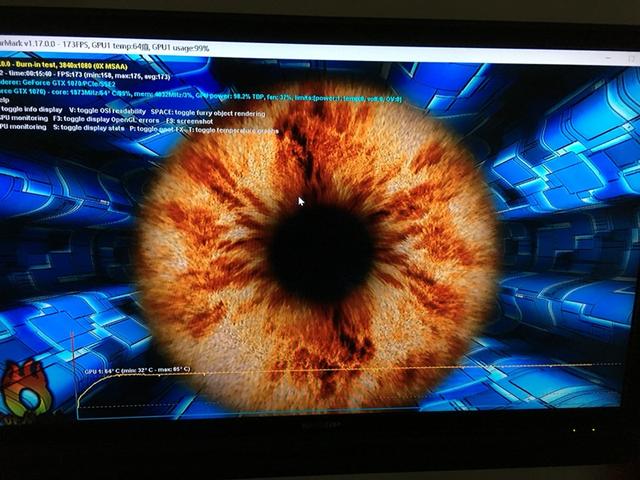Click 'GPU 1: 64° C (min: 32° C - max: 65° C)' label
The image size is (640, 480).
137,371
